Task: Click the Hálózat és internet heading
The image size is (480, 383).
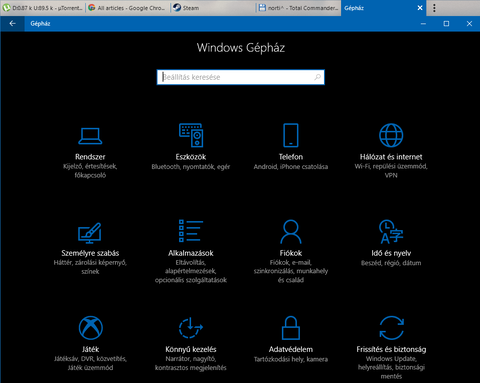Action: click(x=391, y=157)
